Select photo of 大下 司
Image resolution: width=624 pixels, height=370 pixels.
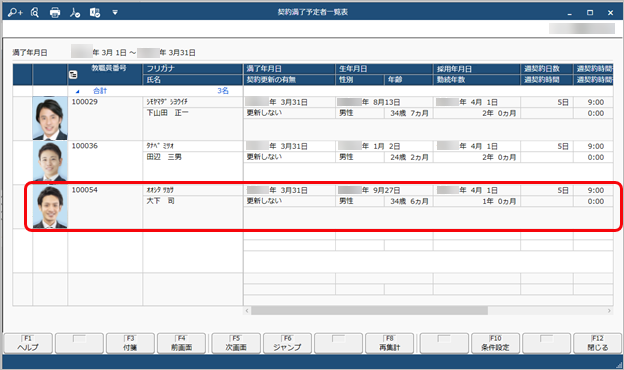(50, 206)
